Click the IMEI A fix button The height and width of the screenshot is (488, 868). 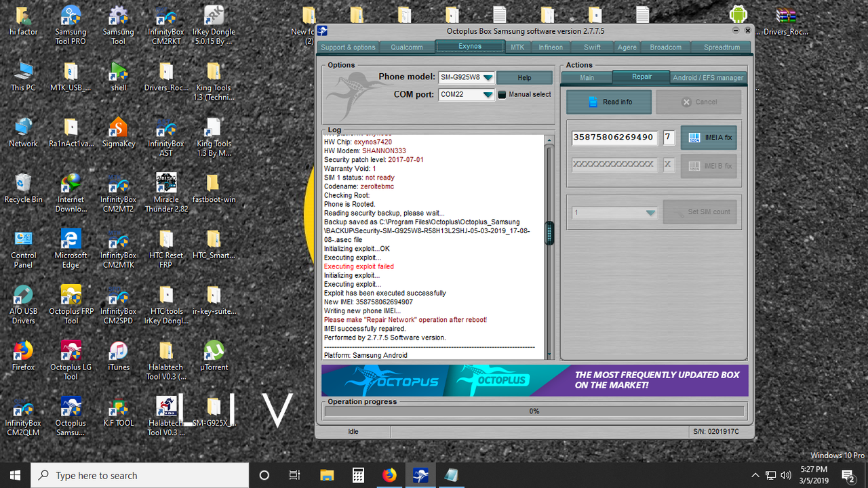[709, 137]
